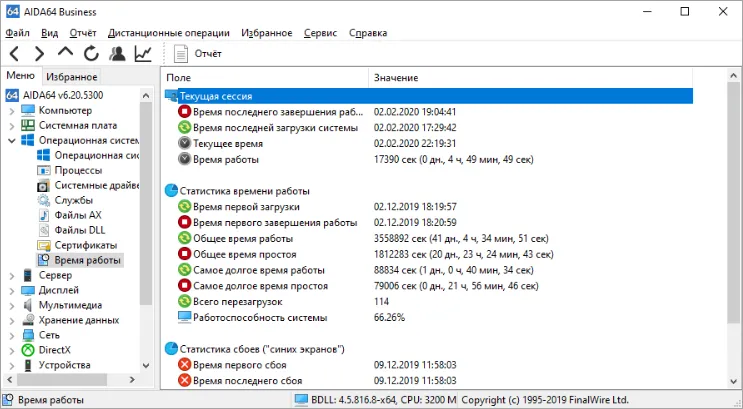
Task: Click the Windows icon of Операционная система node
Action: click(x=28, y=140)
